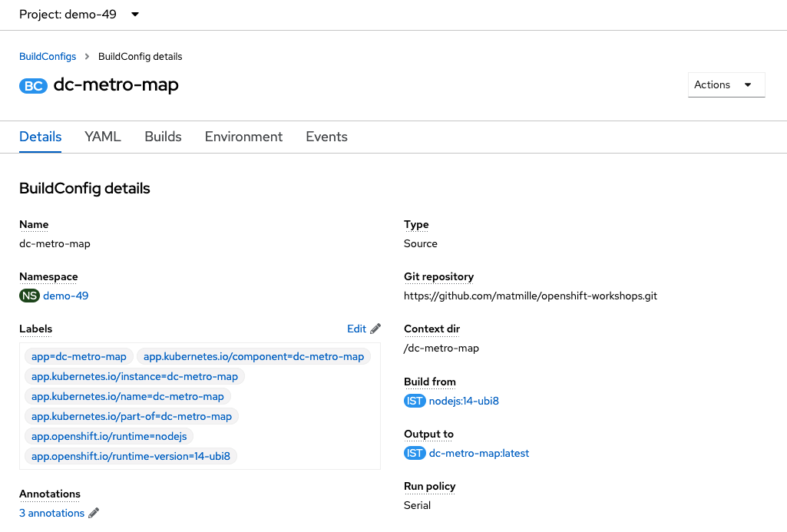Click the pencil icon next to Labels Edit

[375, 329]
